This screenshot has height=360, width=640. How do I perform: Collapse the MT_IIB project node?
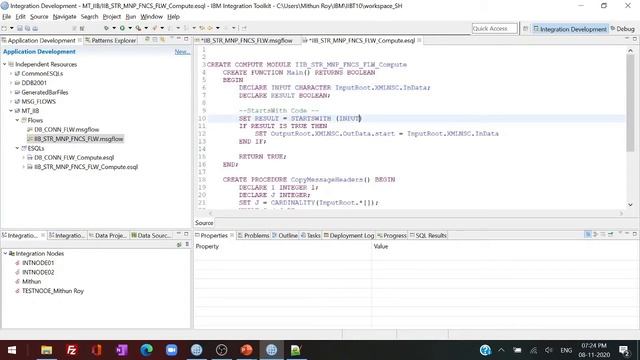11,111
